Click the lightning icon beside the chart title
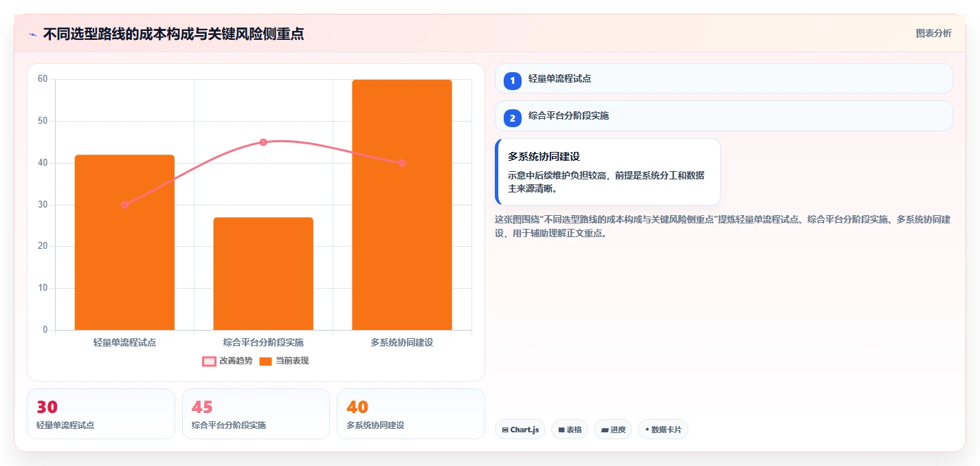980x466 pixels. (x=32, y=34)
